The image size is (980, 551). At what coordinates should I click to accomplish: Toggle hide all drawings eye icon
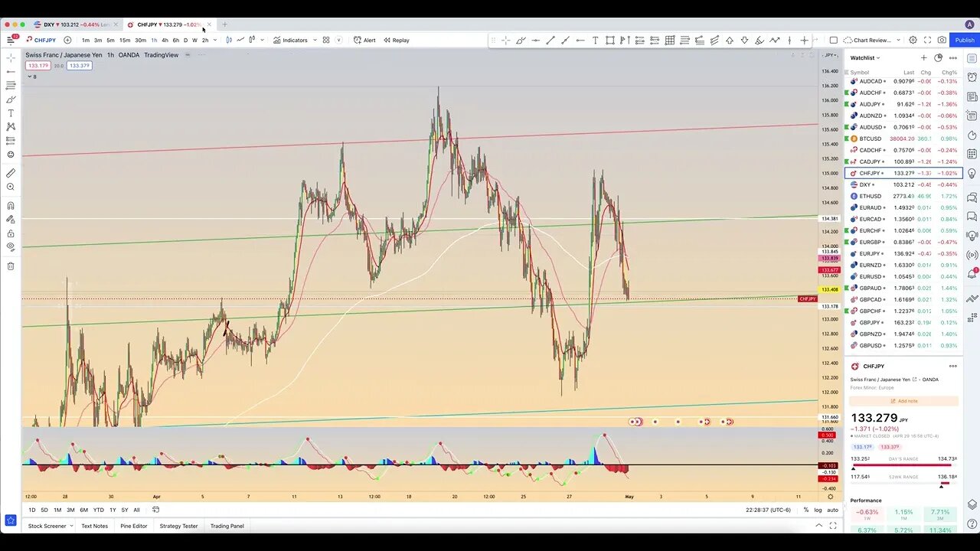pyautogui.click(x=11, y=247)
